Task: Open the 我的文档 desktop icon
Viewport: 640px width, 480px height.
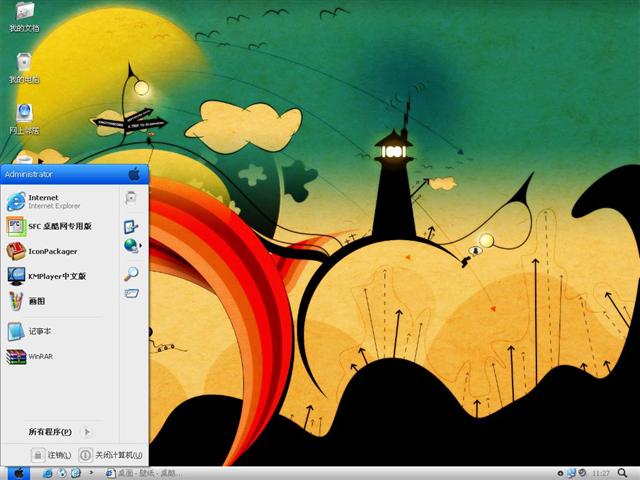Action: tap(24, 17)
